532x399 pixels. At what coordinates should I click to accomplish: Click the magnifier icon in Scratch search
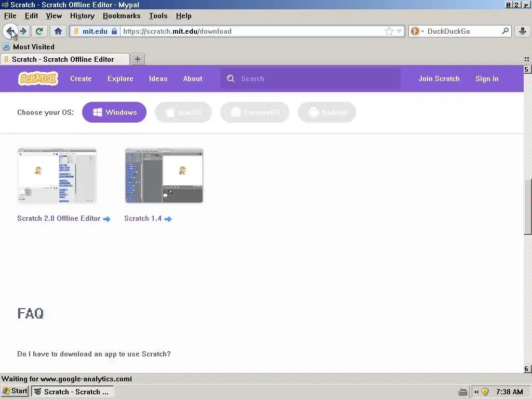click(x=230, y=78)
